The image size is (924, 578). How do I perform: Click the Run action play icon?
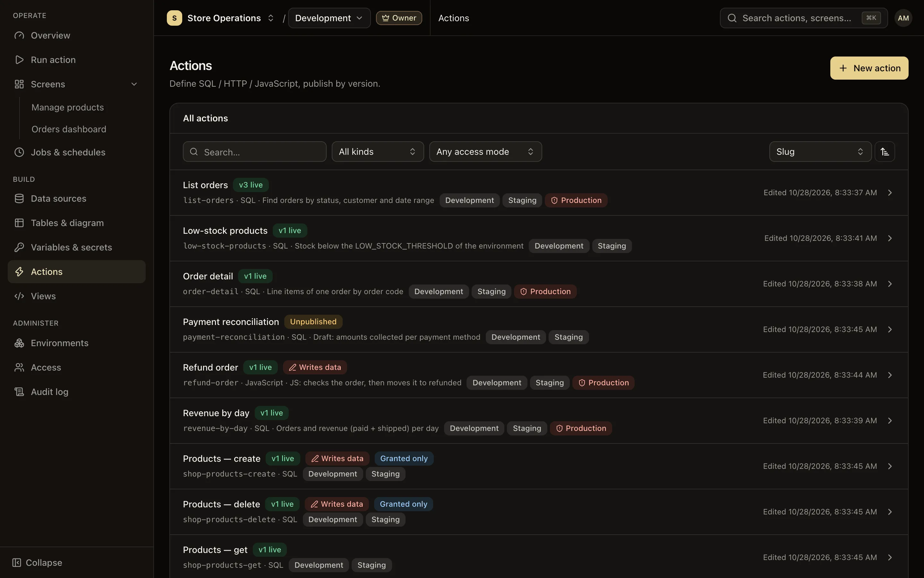coord(19,60)
